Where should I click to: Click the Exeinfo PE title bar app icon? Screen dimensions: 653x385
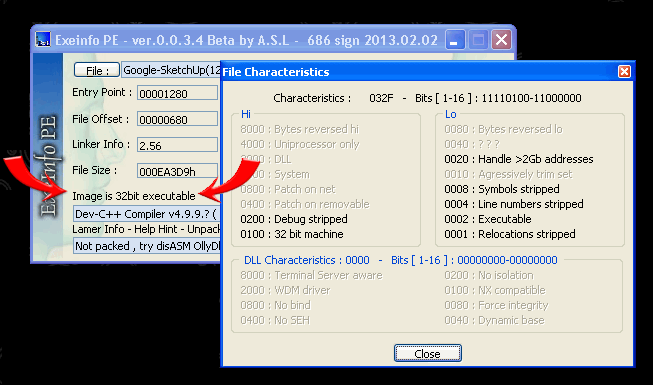43,40
